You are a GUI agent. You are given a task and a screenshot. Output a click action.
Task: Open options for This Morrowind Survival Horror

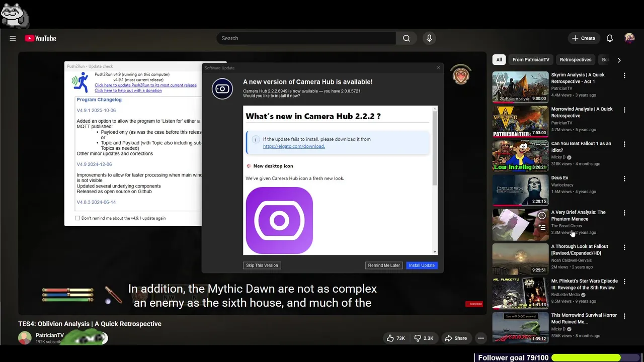(624, 316)
